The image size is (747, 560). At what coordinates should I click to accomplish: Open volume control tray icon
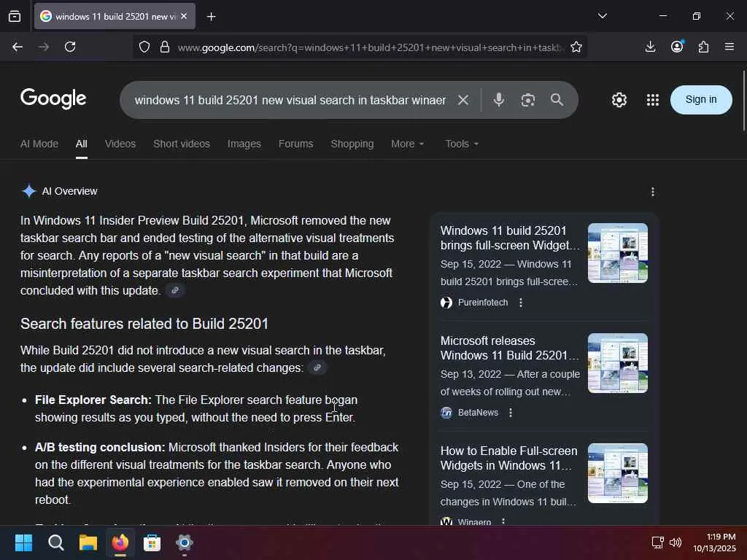(x=675, y=542)
